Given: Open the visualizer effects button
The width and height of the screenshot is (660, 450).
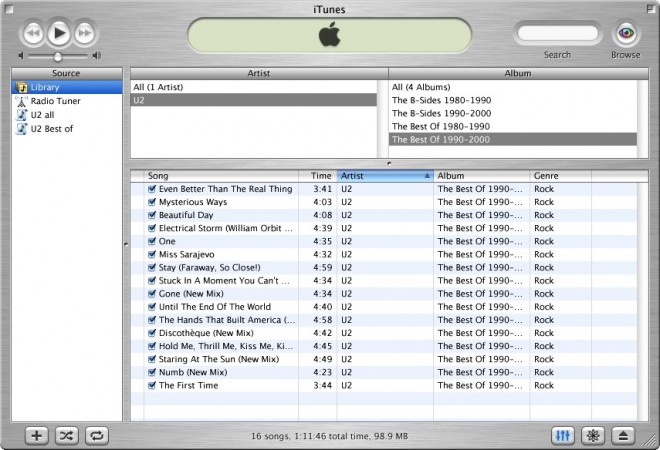Looking at the screenshot, I should [593, 435].
